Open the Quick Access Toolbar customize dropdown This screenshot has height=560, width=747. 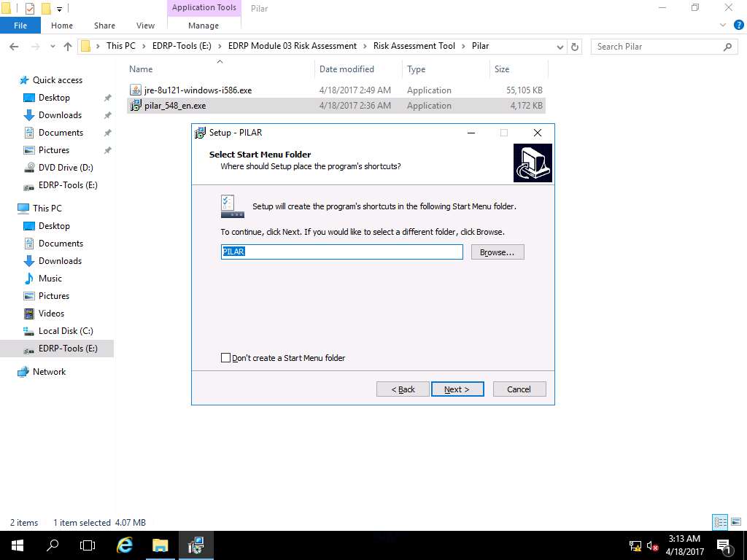coord(59,9)
